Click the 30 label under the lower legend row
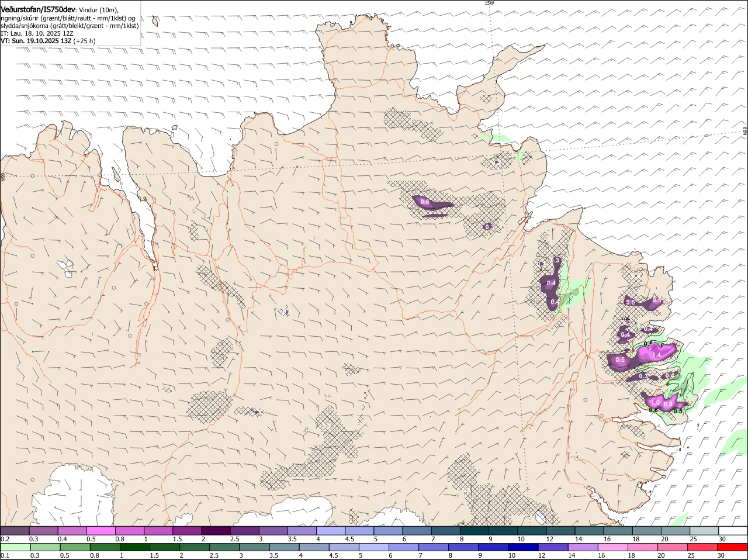The width and height of the screenshot is (748, 560). pyautogui.click(x=721, y=555)
